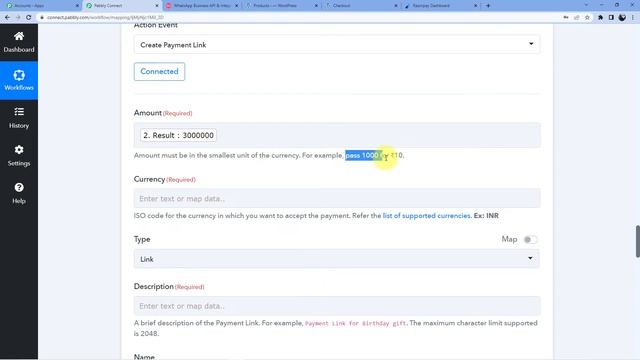Viewport: 640px width, 360px height.
Task: Click the 'Currency' field label
Action: tap(149, 179)
